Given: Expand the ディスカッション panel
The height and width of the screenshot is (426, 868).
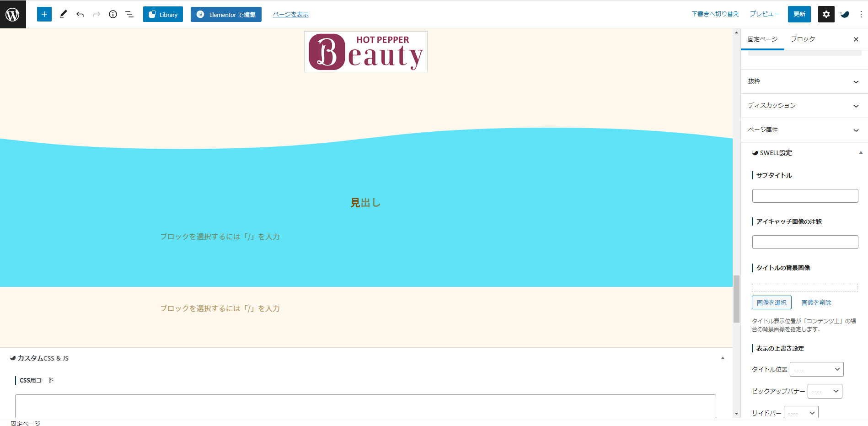Looking at the screenshot, I should tap(804, 106).
